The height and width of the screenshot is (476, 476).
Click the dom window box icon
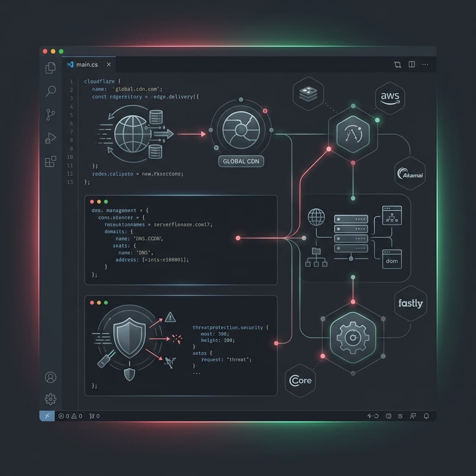[392, 259]
